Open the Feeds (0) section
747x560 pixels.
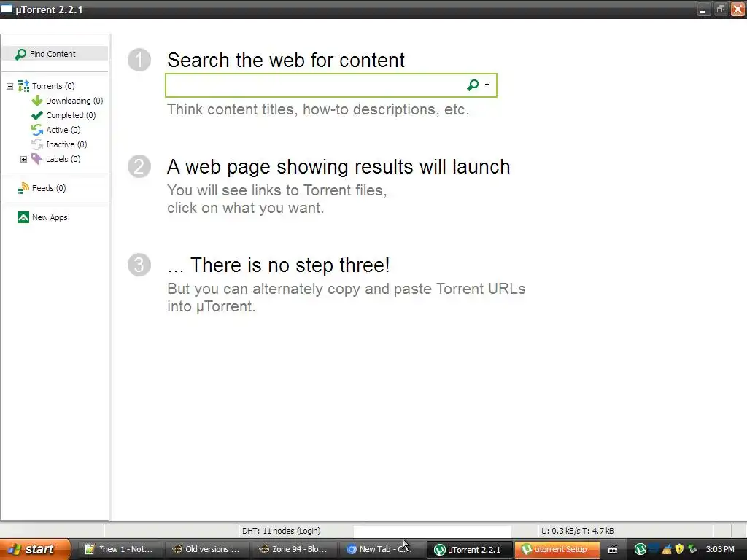click(49, 188)
